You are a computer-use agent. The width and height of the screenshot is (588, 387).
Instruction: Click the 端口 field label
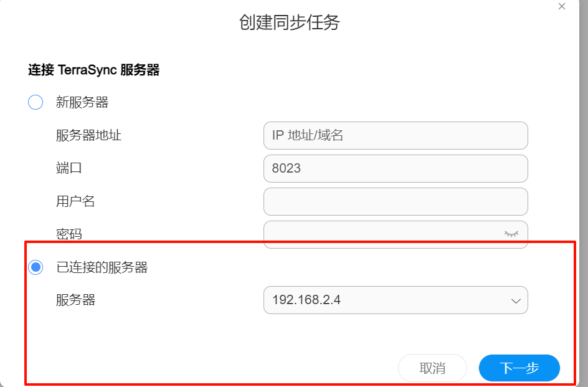point(69,168)
